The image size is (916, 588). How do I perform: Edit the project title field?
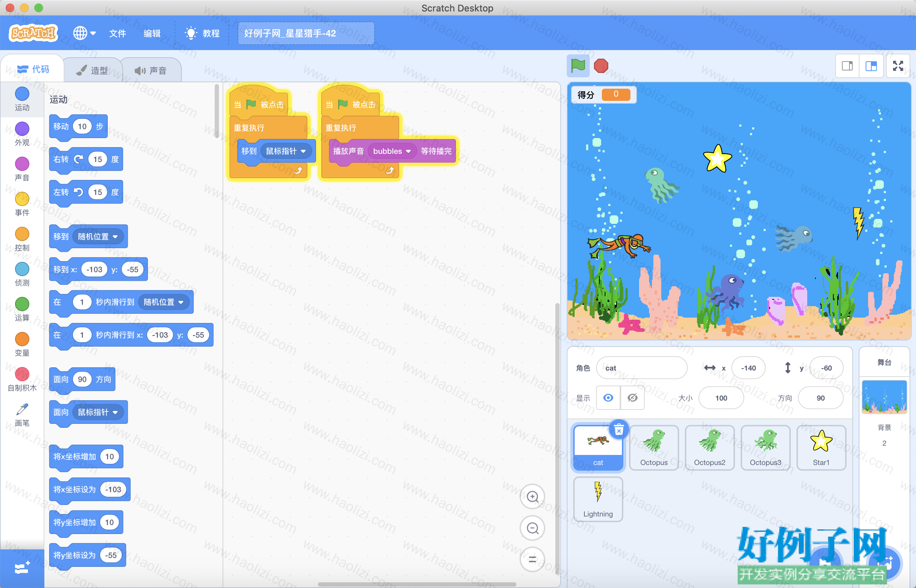306,33
